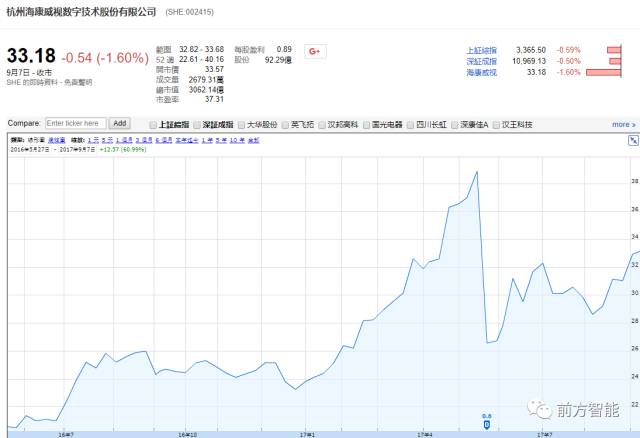The width and height of the screenshot is (640, 438).
Task: Click the Google+ share icon
Action: [x=315, y=51]
